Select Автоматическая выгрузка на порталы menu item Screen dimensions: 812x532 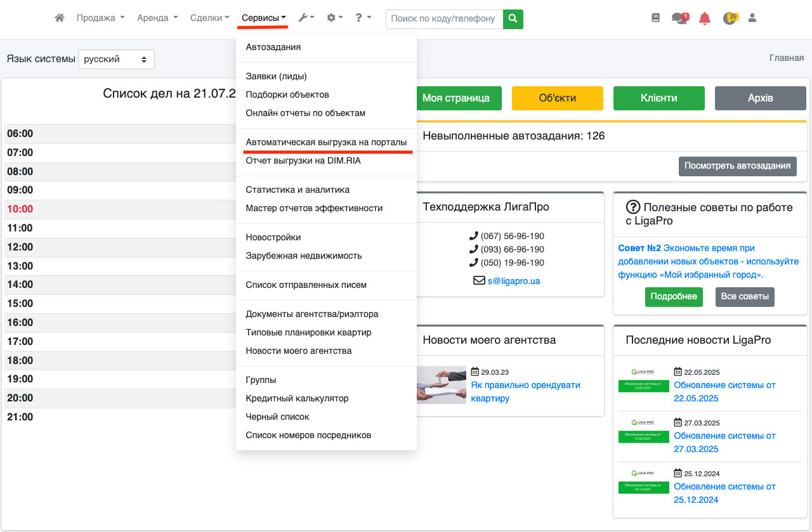pyautogui.click(x=326, y=143)
